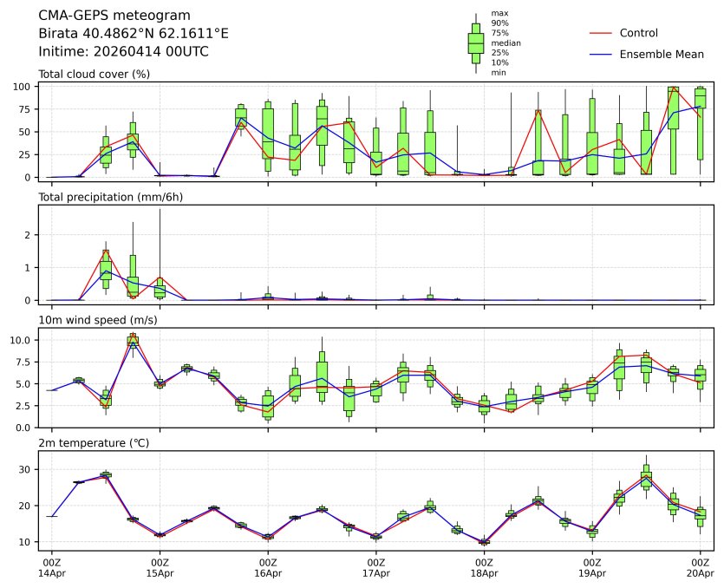Select the Control legend label
724x588 pixels.
coord(638,33)
